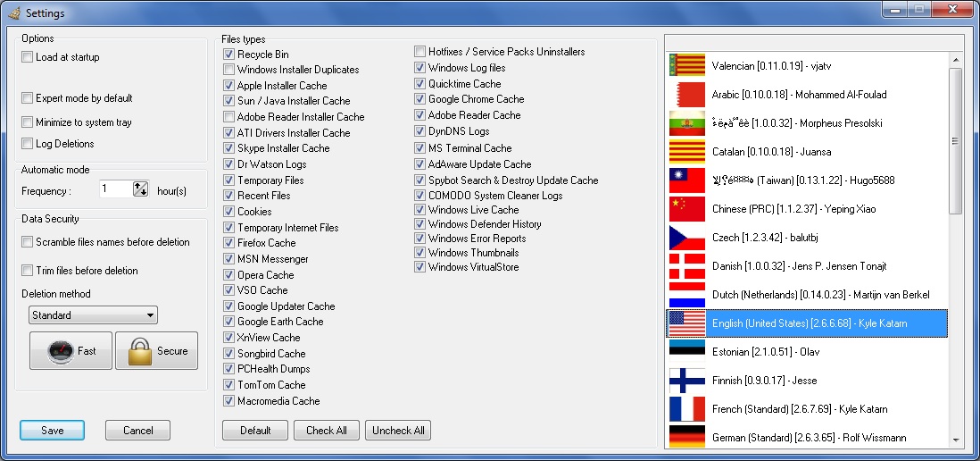Screen dimensions: 980x461
Task: Click the Czech flag icon
Action: [687, 238]
